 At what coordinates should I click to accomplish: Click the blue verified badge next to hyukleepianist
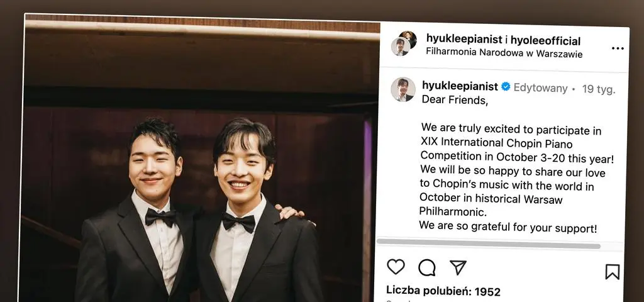(506, 87)
